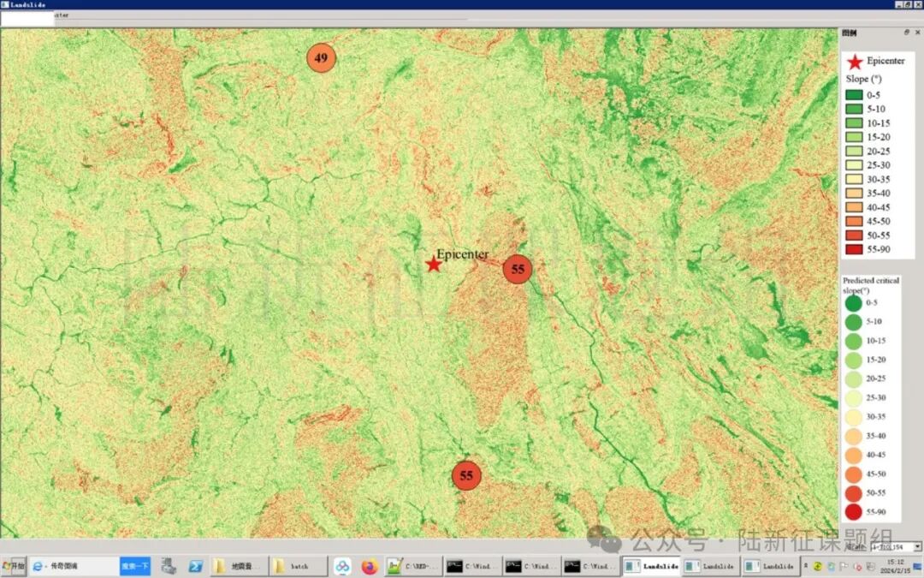This screenshot has width=924, height=578.
Task: Click the Start button
Action: click(x=14, y=566)
